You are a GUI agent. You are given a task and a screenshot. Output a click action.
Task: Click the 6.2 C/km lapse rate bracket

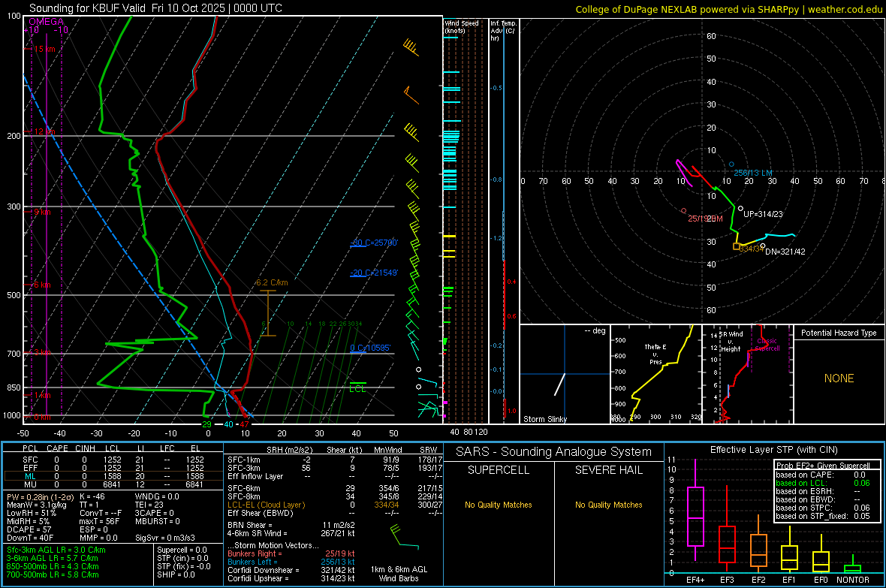(x=268, y=313)
